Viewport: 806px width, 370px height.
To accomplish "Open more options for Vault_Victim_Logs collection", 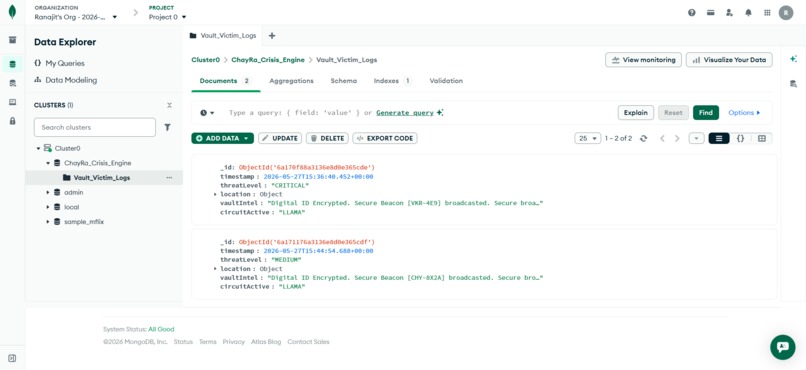I will pos(169,178).
